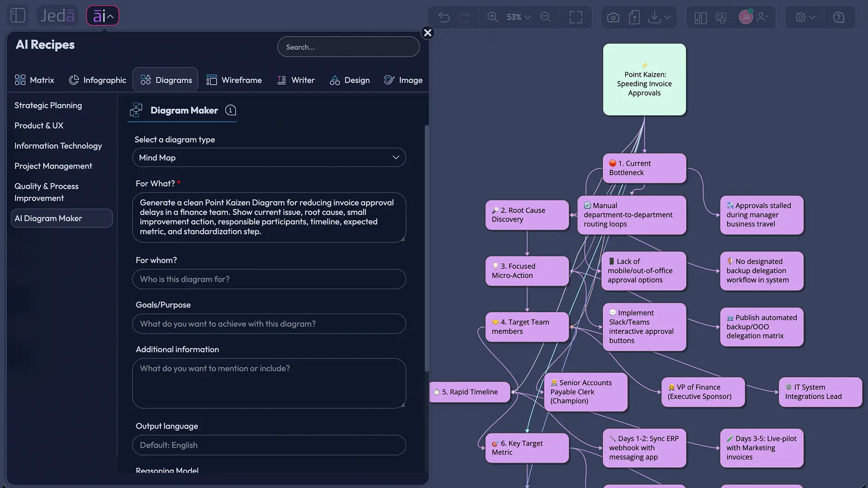
Task: Open the board layout panels icon
Action: pyautogui.click(x=700, y=17)
